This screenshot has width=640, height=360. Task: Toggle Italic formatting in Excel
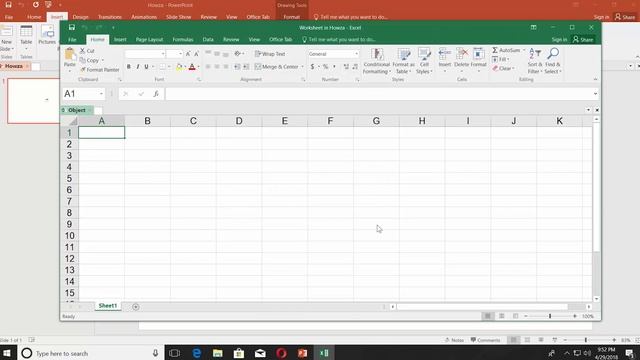[x=138, y=67]
